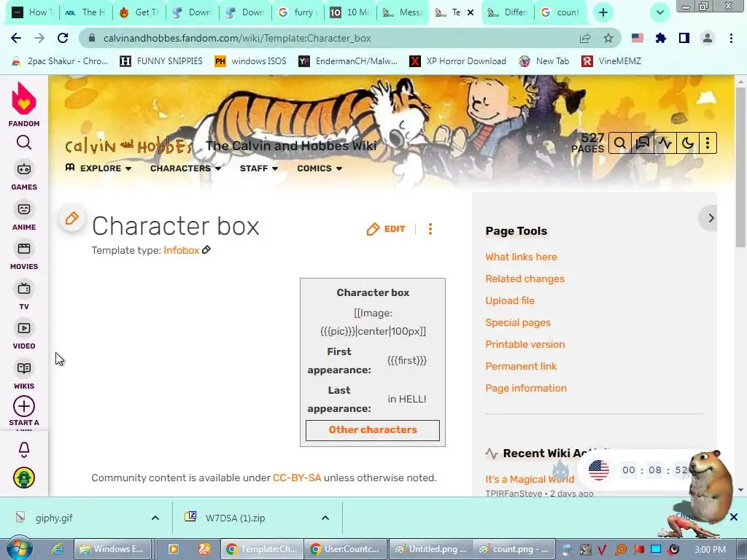Expand W7DSA (1).zip download options
The width and height of the screenshot is (747, 560).
(325, 518)
